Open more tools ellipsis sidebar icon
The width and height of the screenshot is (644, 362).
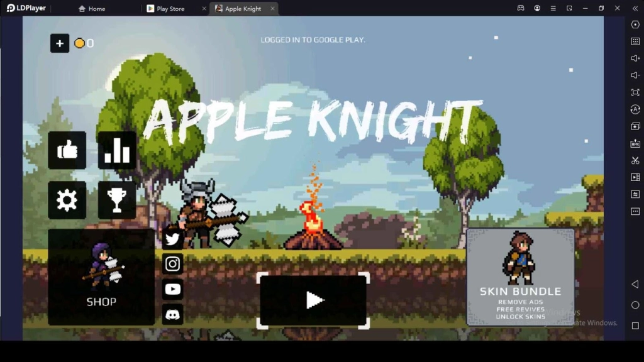pos(635,211)
